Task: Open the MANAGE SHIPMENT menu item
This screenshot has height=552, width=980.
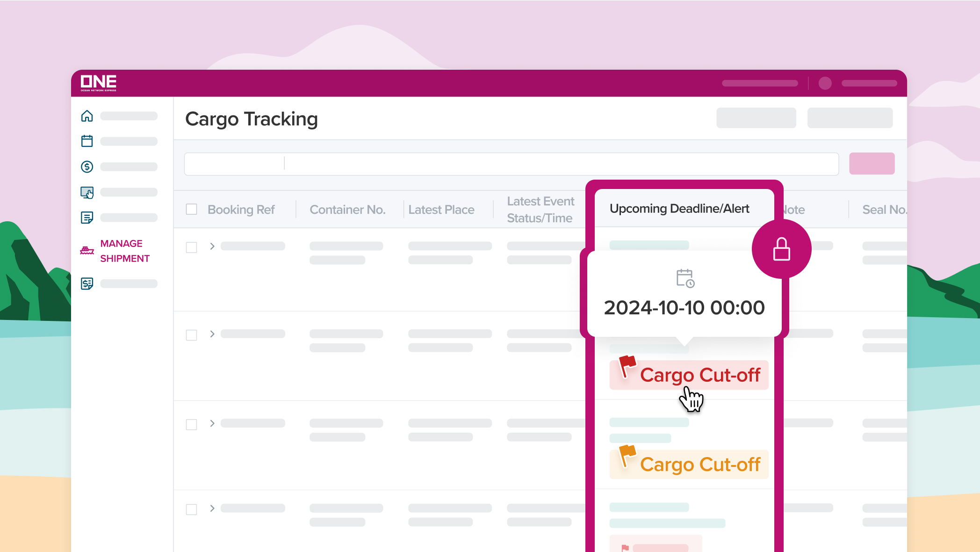Action: 124,251
